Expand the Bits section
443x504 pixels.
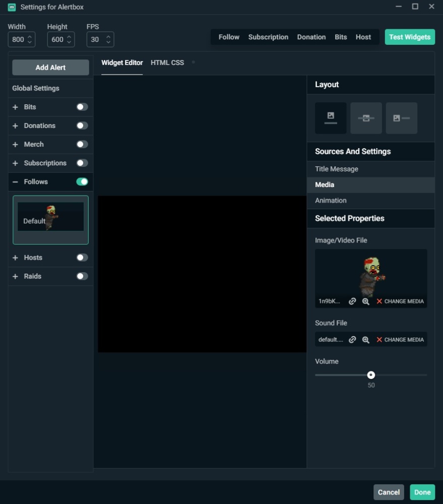(15, 107)
